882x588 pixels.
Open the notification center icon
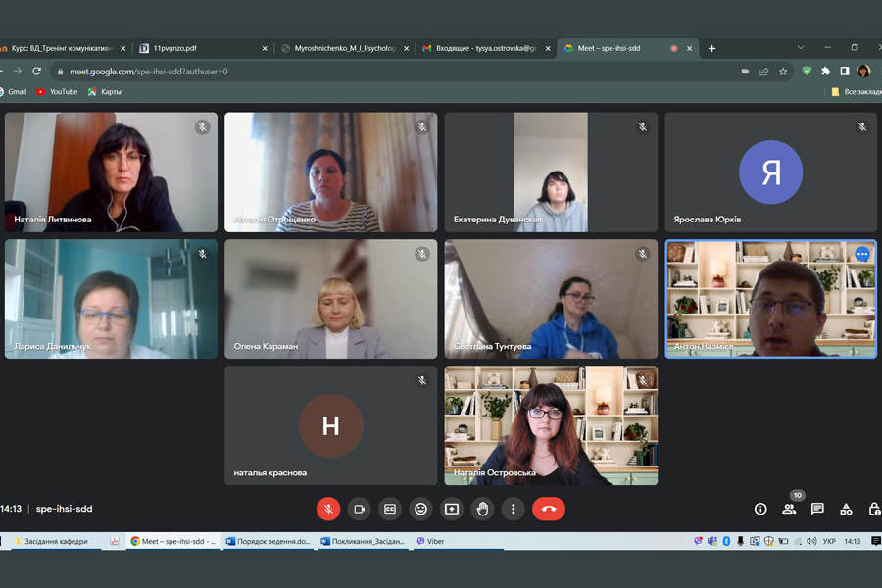876,541
